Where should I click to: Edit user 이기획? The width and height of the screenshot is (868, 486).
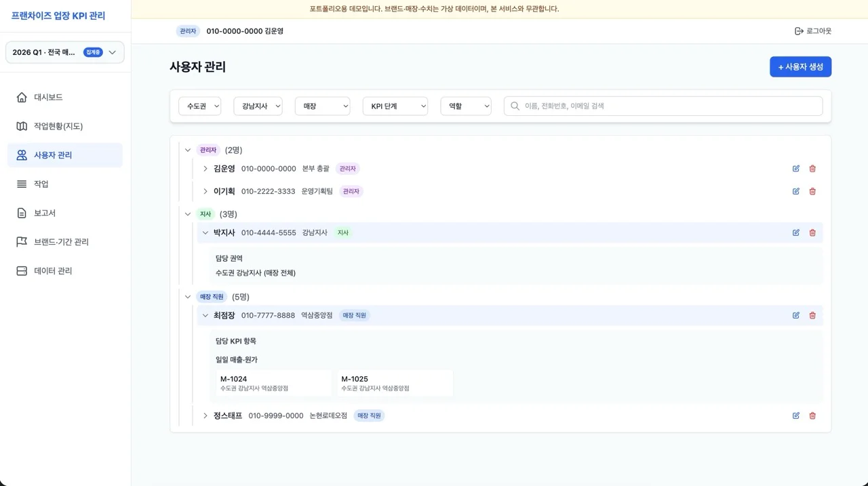[x=796, y=191]
